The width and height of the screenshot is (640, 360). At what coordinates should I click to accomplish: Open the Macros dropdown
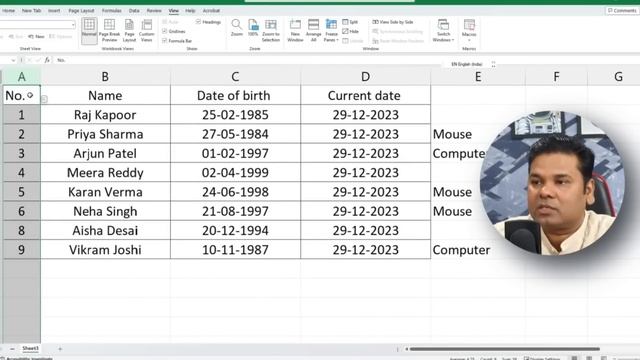(x=469, y=31)
